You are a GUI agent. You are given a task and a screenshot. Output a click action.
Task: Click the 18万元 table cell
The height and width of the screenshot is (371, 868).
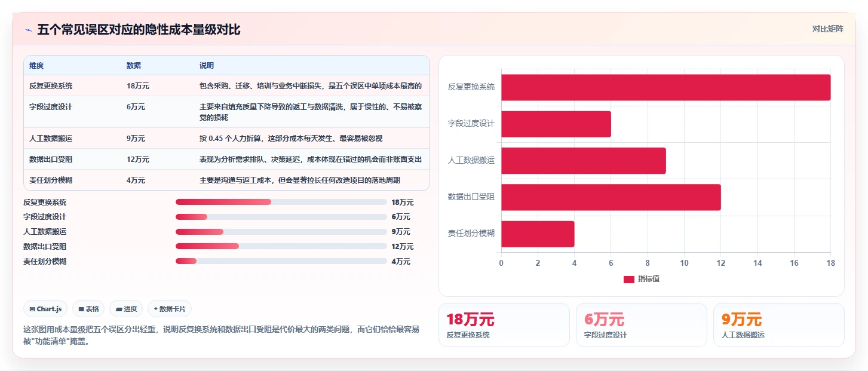pyautogui.click(x=138, y=86)
